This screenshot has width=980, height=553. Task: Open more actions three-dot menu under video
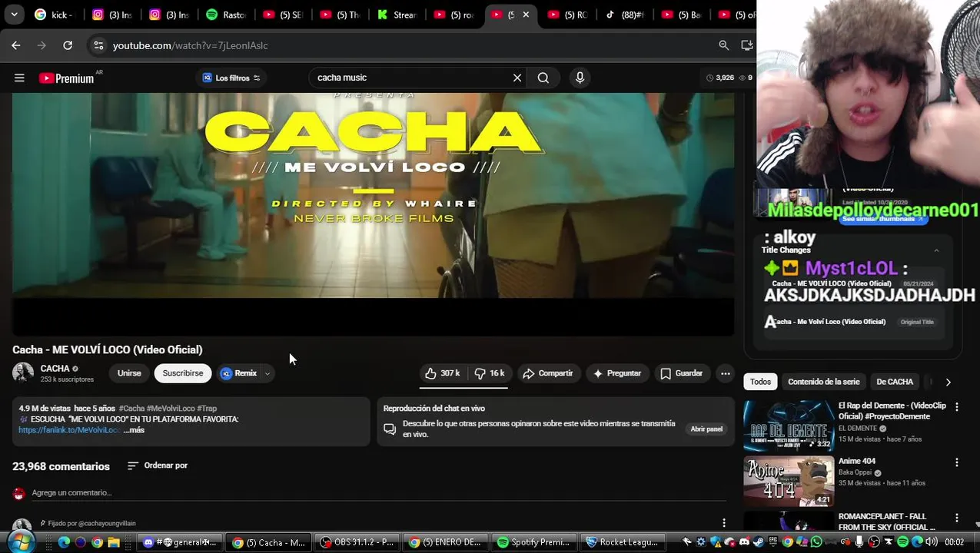[725, 373]
